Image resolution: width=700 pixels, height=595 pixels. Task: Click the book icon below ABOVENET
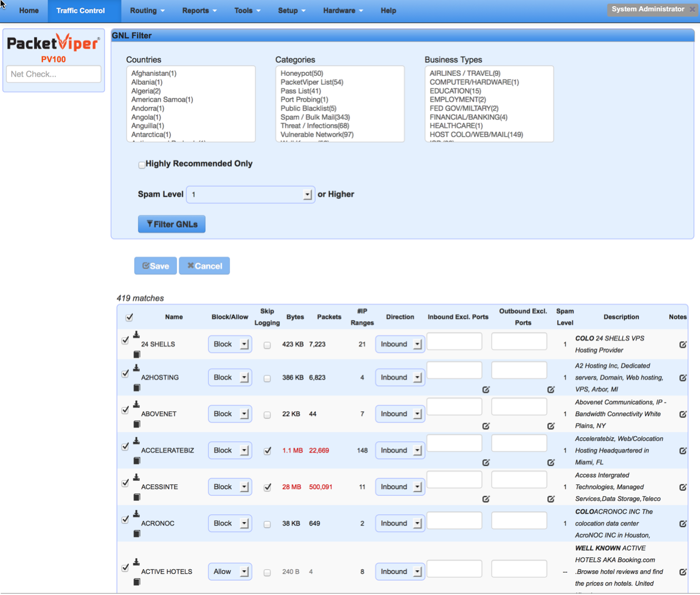(137, 424)
